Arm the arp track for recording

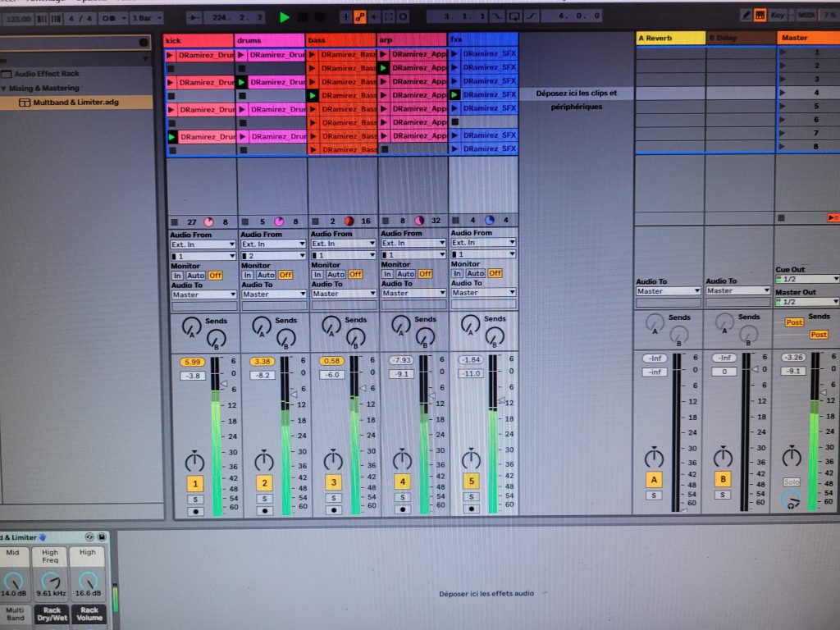point(402,509)
